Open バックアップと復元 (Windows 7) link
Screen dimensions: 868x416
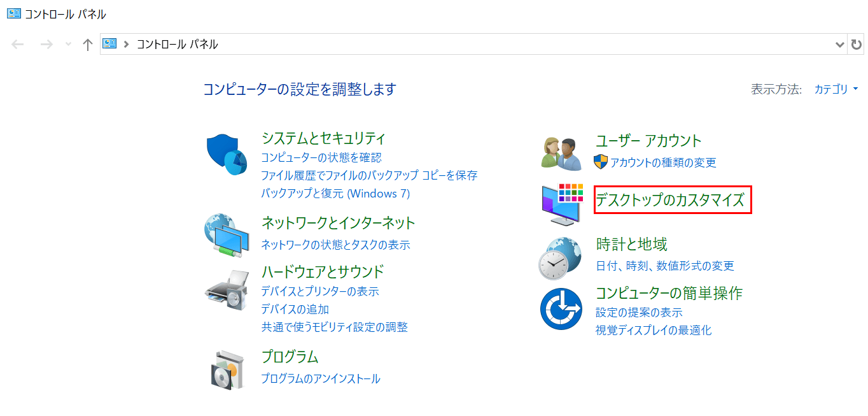(x=335, y=193)
